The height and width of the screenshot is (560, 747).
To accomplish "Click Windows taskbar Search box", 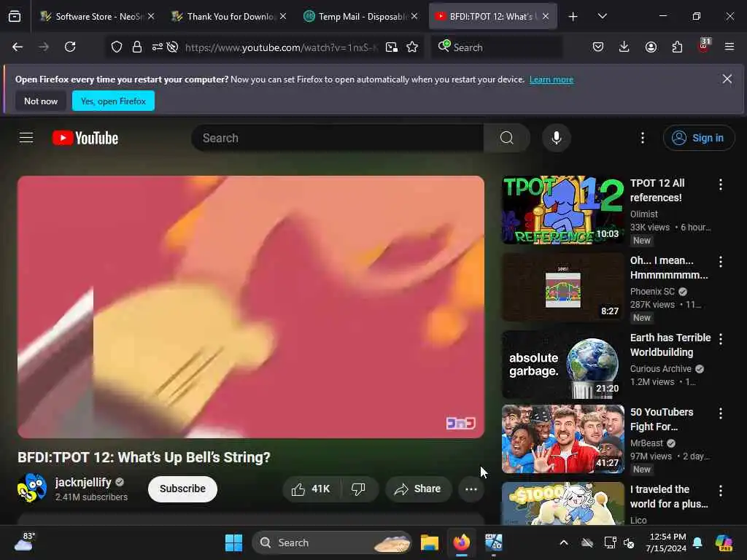I will (332, 542).
